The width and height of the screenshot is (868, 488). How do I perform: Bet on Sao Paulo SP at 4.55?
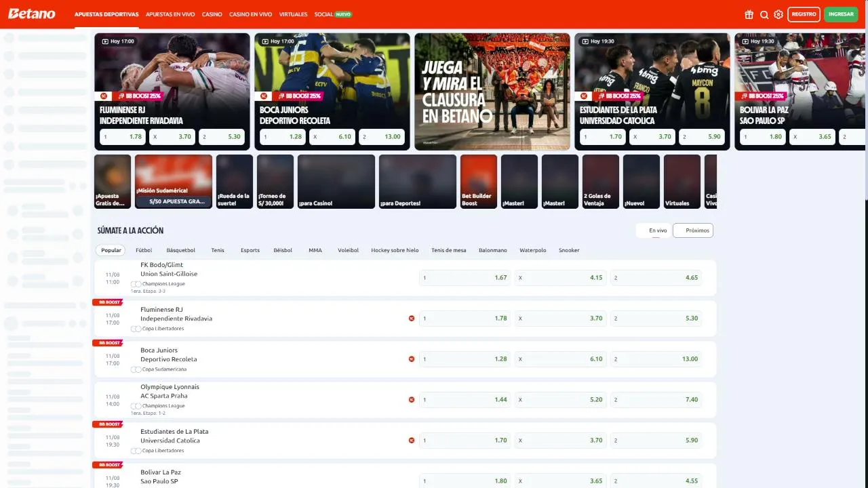[x=656, y=481]
